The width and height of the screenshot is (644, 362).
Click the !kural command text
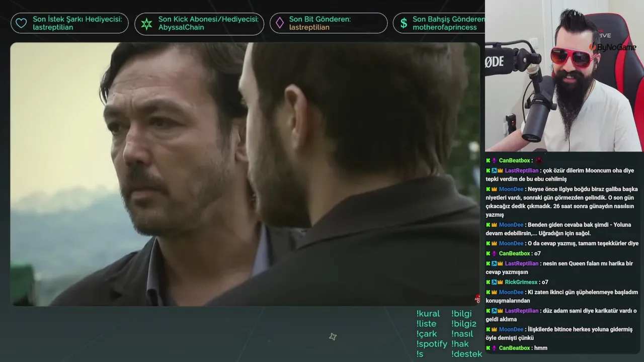[x=428, y=314]
